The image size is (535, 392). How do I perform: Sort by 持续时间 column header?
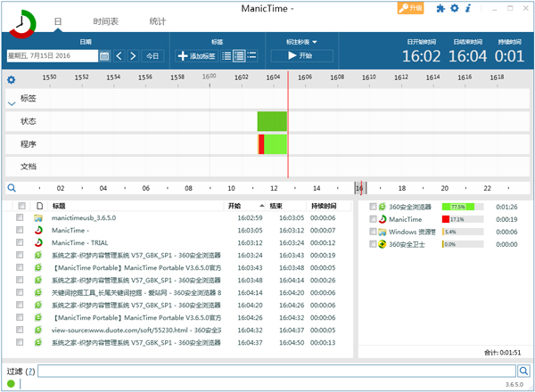pos(324,206)
